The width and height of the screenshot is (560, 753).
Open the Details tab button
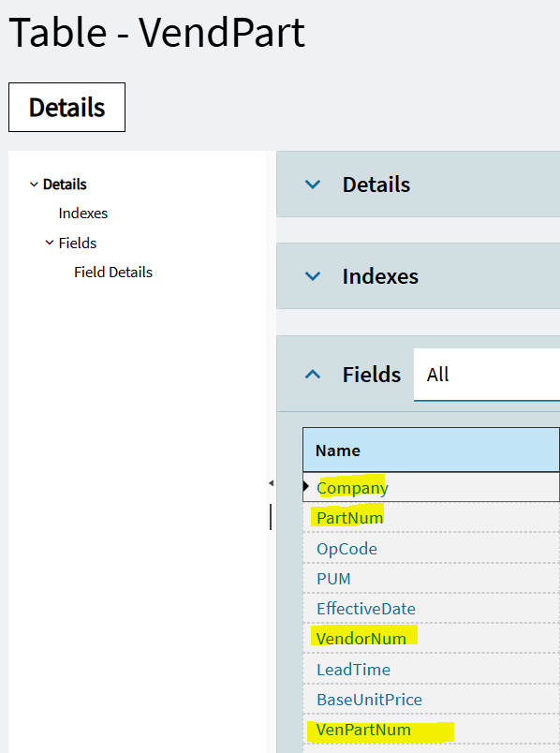coord(66,107)
